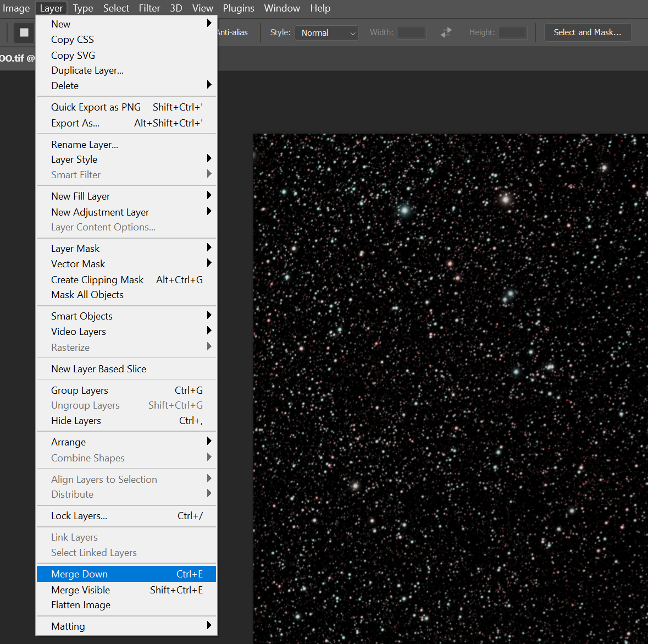Viewport: 648px width, 644px height.
Task: Click the star field image canvas
Action: tap(451, 388)
